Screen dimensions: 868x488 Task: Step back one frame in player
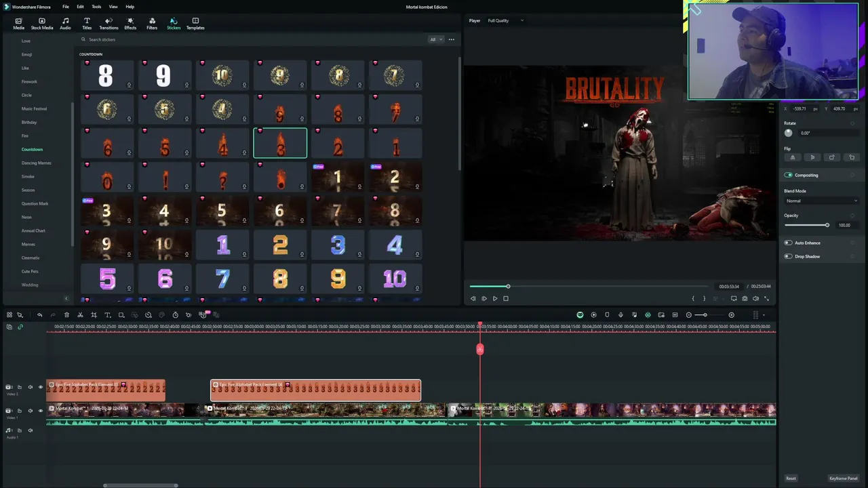(x=473, y=298)
